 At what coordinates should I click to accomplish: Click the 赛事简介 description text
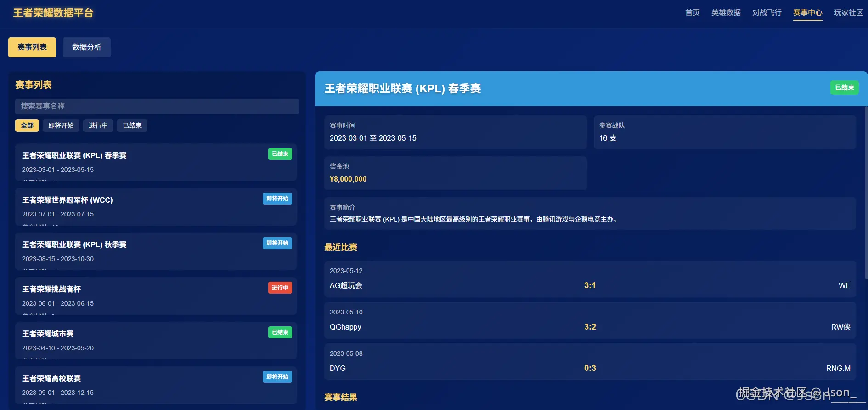point(473,219)
